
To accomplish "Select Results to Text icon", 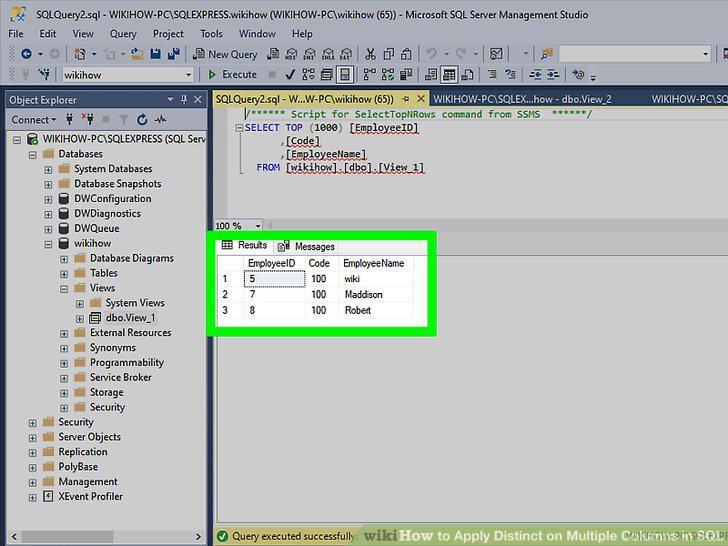I will pos(431,74).
